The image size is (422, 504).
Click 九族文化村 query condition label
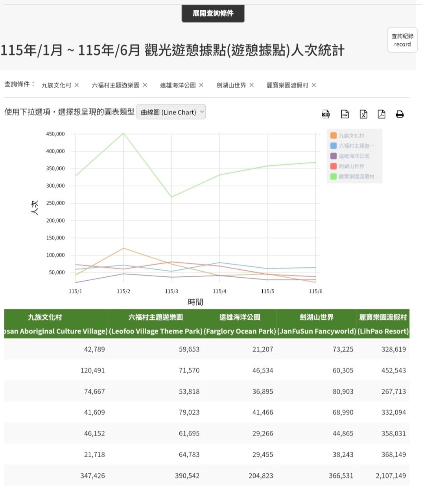click(x=56, y=85)
